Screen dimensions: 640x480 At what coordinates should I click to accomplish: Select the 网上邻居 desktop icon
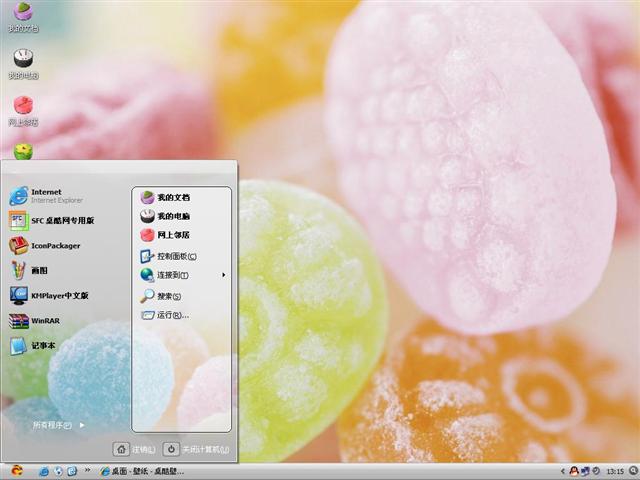click(22, 110)
